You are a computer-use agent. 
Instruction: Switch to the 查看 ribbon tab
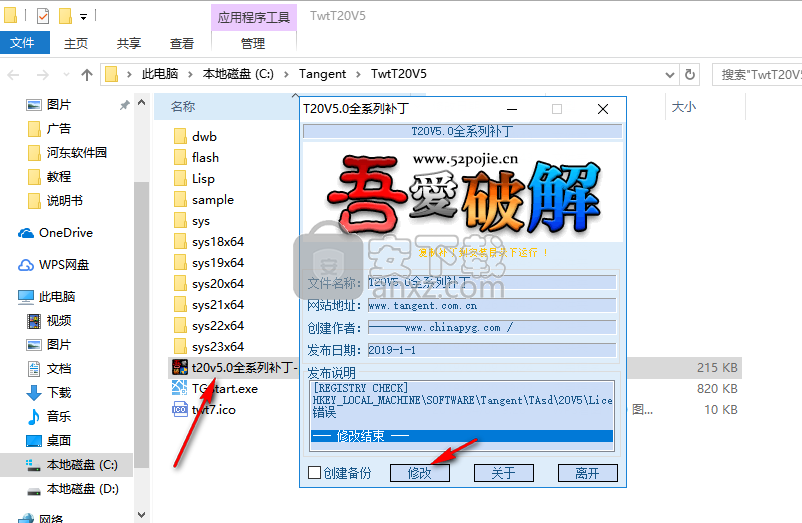tap(182, 43)
